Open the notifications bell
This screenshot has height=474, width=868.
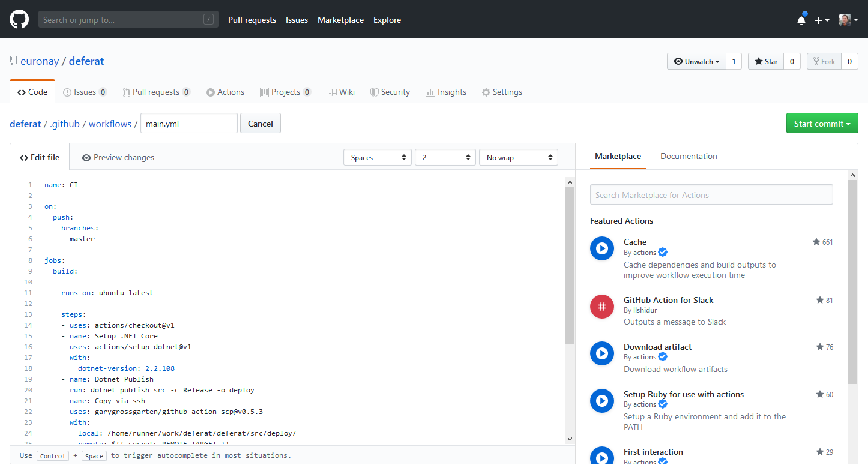(x=801, y=20)
